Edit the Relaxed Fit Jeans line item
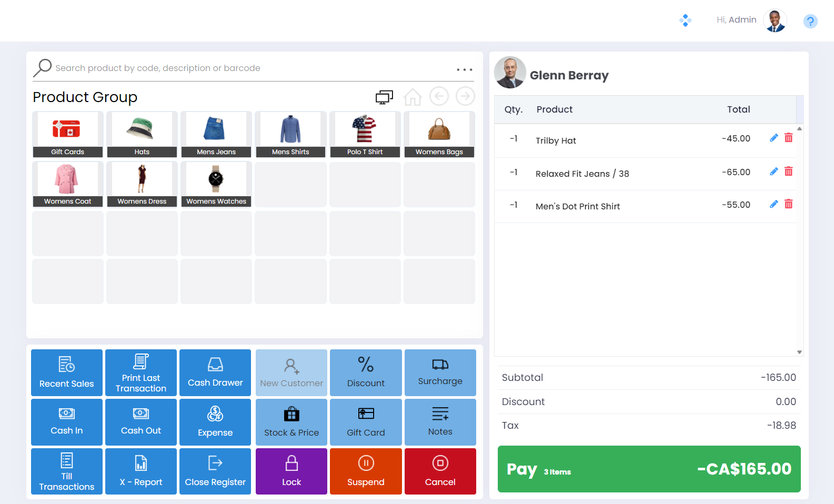This screenshot has width=834, height=504. tap(773, 172)
